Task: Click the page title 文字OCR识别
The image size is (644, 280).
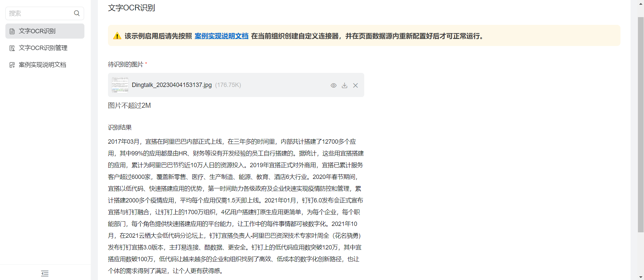Action: (131, 8)
